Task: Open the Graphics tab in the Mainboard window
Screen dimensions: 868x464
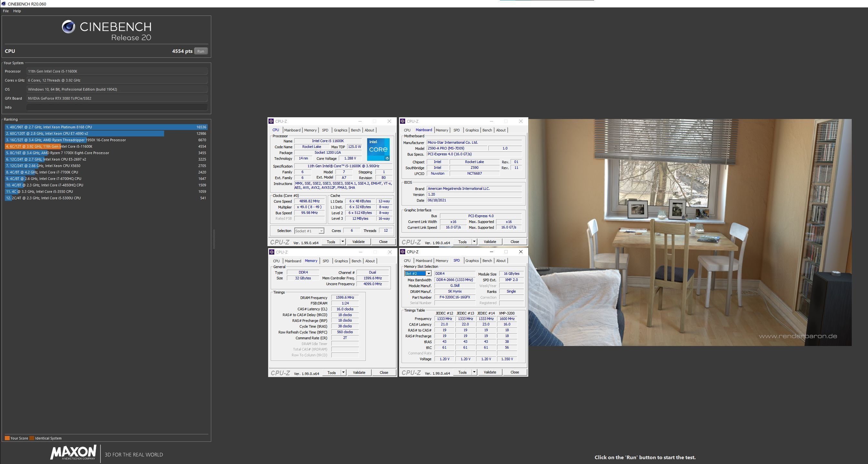Action: [x=472, y=130]
